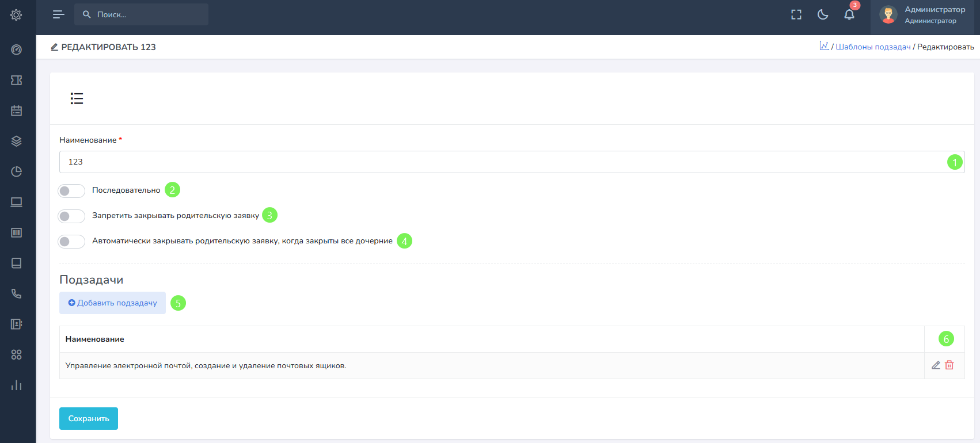Click the phone icon in sidebar

pos(16,293)
